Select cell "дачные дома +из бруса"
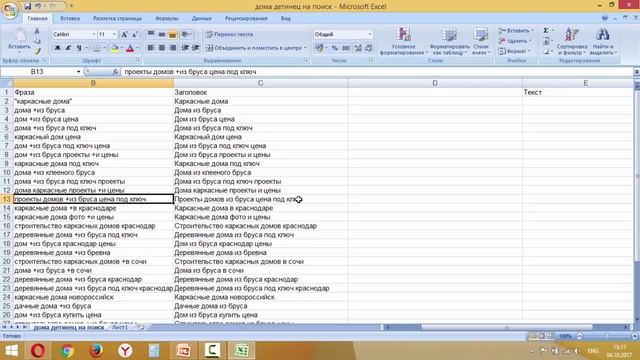Viewport: 640px width, 360px height. tap(93, 306)
